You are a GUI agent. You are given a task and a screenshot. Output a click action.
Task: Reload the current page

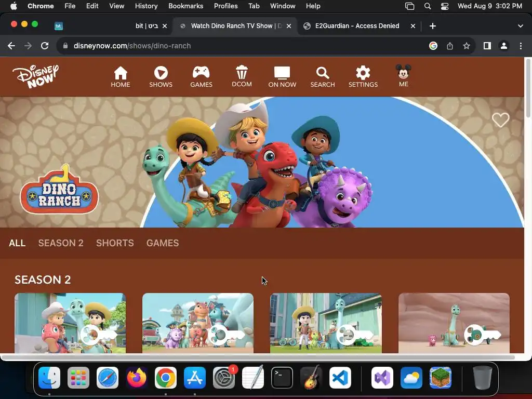45,46
